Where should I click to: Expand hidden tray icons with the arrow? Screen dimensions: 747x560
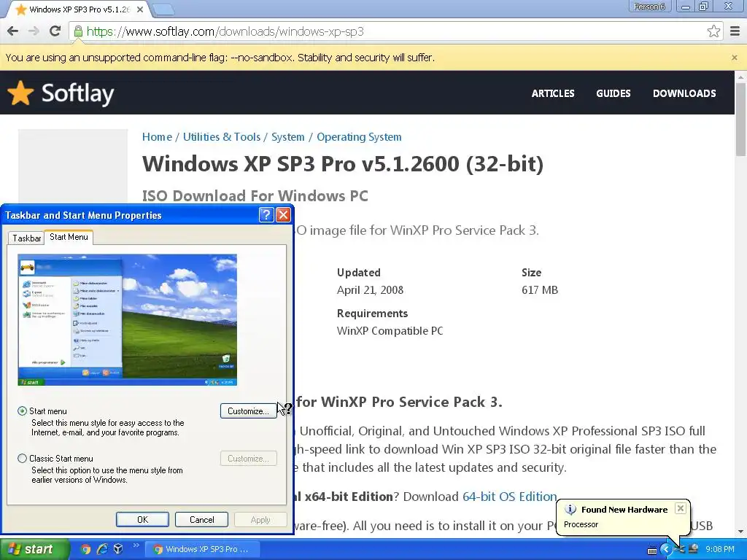tap(667, 550)
